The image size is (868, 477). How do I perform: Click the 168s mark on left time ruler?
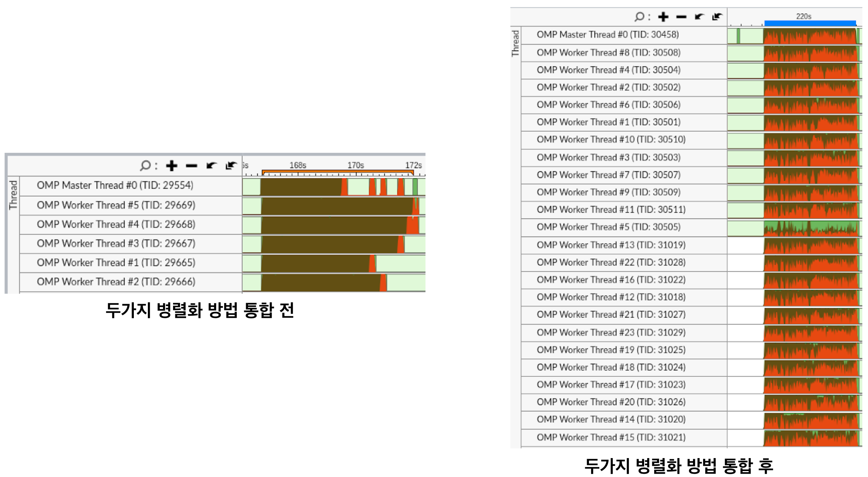298,165
